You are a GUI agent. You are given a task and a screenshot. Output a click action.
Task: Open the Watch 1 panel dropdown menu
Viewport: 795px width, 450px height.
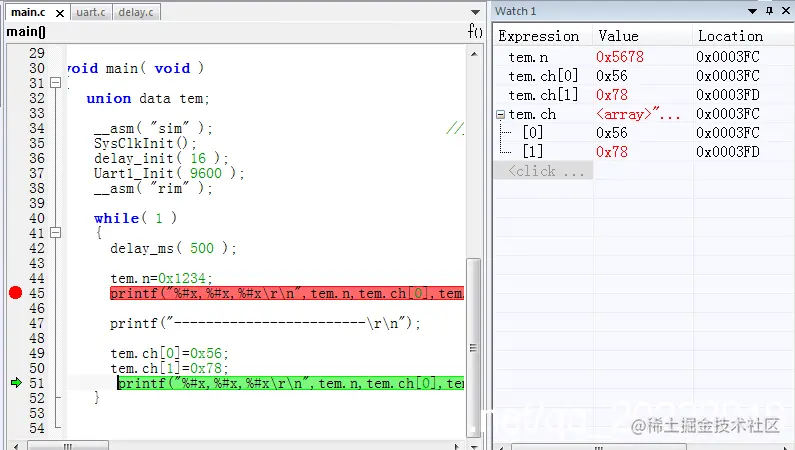752,11
